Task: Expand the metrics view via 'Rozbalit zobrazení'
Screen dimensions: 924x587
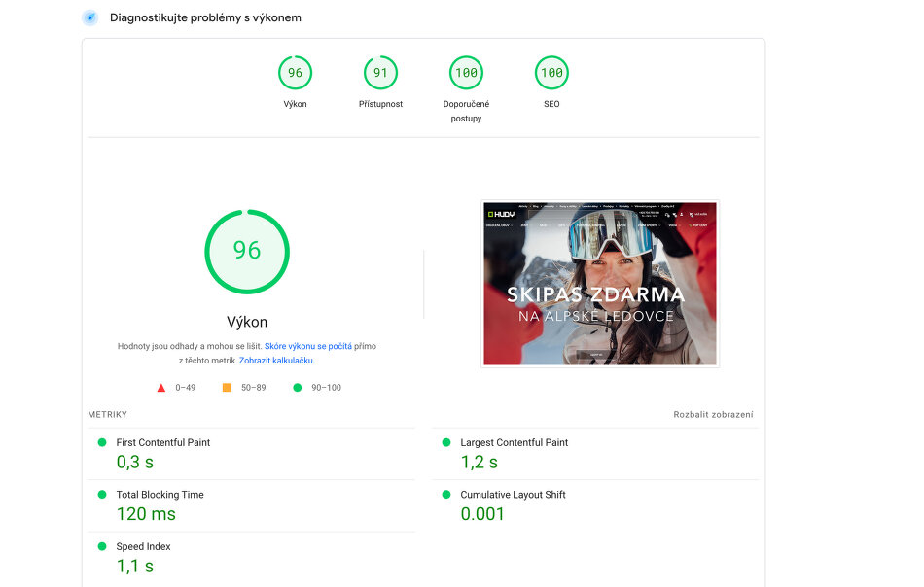Action: pyautogui.click(x=713, y=415)
